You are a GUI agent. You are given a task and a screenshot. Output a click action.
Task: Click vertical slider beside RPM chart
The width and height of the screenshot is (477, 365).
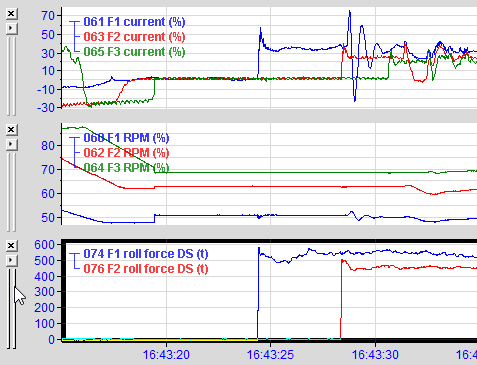[11, 192]
